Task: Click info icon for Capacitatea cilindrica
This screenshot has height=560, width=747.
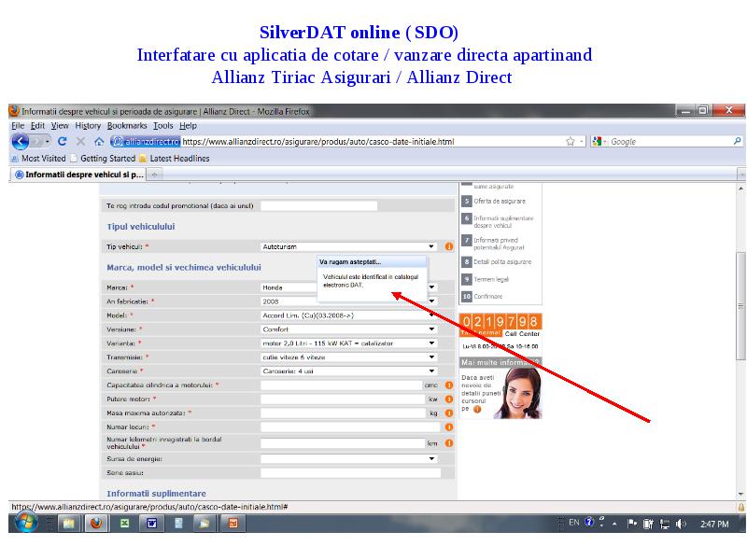Action: click(449, 385)
